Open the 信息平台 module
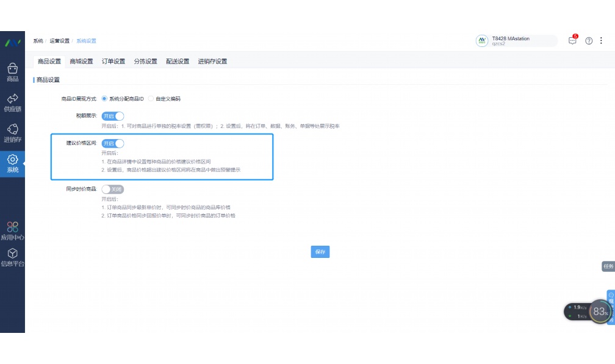Image resolution: width=615 pixels, height=364 pixels. (x=12, y=257)
